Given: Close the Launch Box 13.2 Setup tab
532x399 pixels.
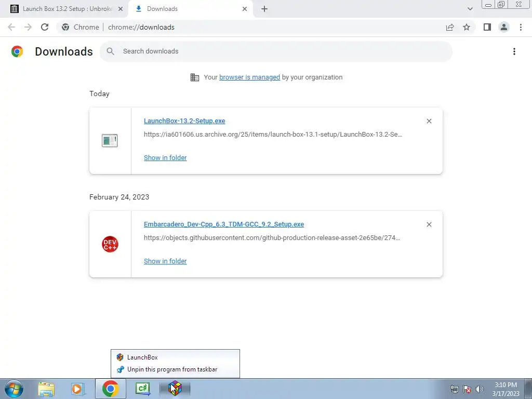Looking at the screenshot, I should click(x=120, y=9).
